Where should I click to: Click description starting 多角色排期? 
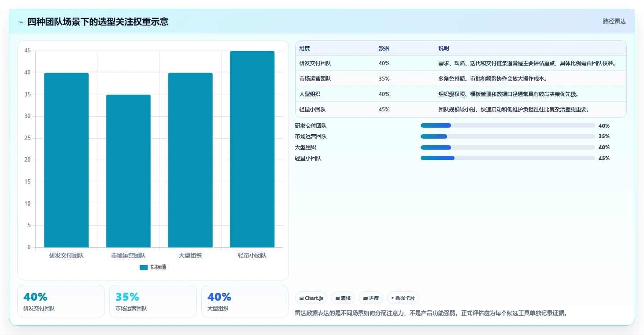tap(492, 79)
